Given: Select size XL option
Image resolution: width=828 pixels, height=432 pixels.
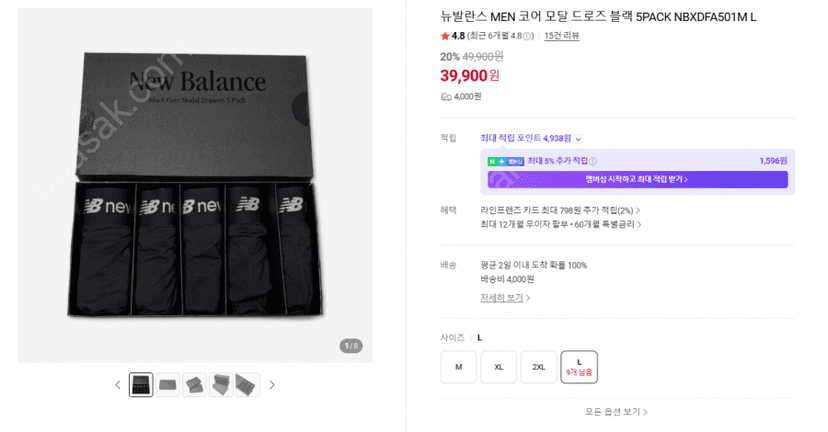Looking at the screenshot, I should tap(498, 367).
